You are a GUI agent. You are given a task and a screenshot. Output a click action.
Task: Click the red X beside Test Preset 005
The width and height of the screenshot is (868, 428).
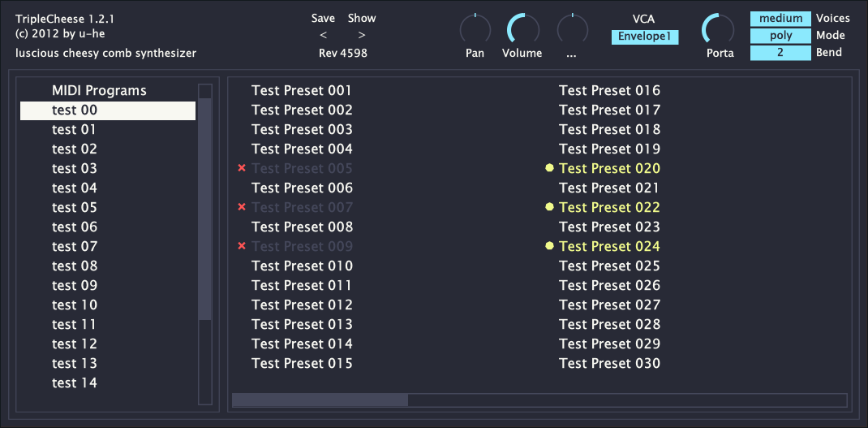point(242,168)
